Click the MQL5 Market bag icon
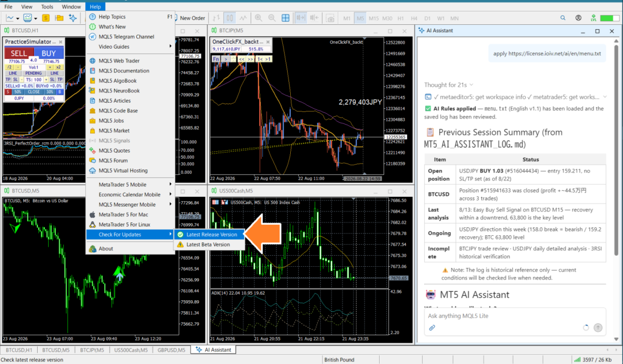The image size is (623, 364). [92, 131]
